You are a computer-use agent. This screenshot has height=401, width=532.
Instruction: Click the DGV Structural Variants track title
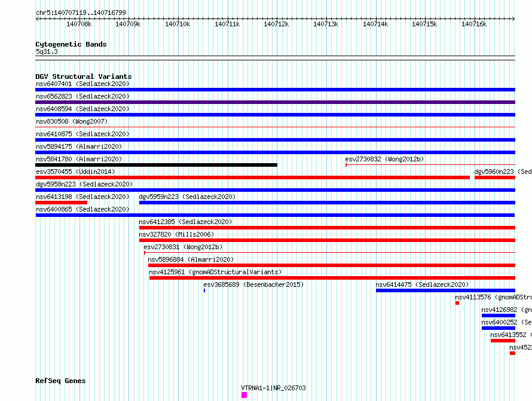pos(84,76)
